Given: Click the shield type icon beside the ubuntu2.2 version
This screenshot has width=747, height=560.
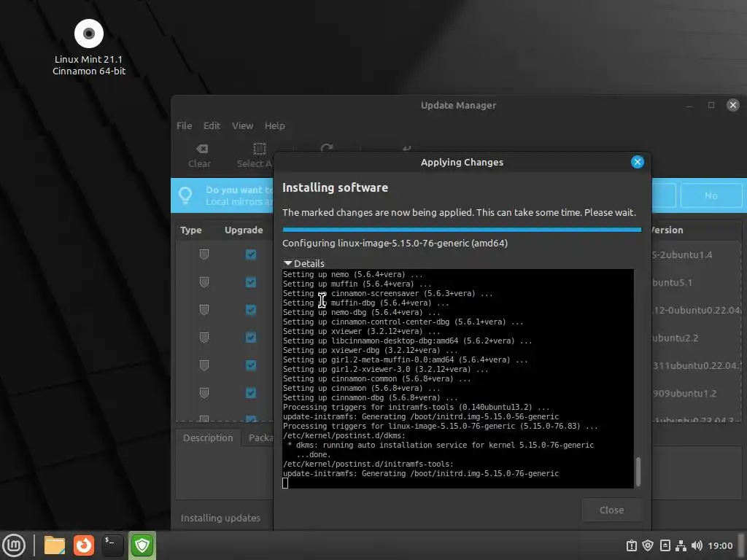Looking at the screenshot, I should point(204,338).
